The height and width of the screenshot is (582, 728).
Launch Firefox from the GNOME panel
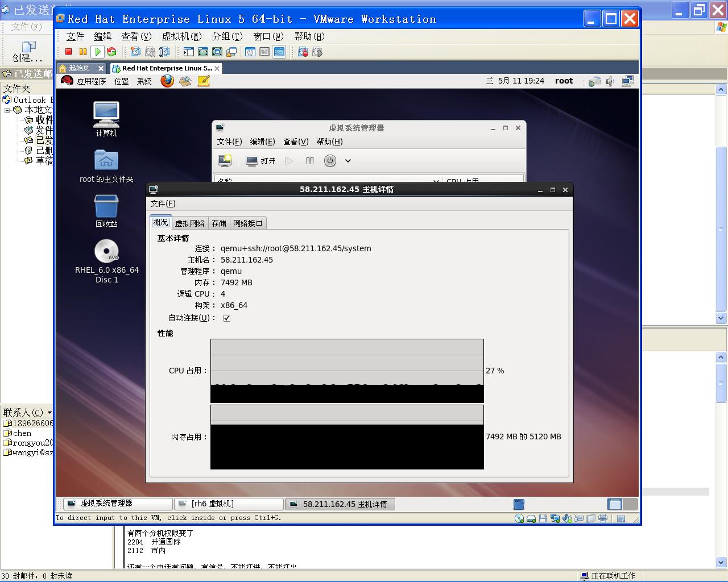[167, 81]
